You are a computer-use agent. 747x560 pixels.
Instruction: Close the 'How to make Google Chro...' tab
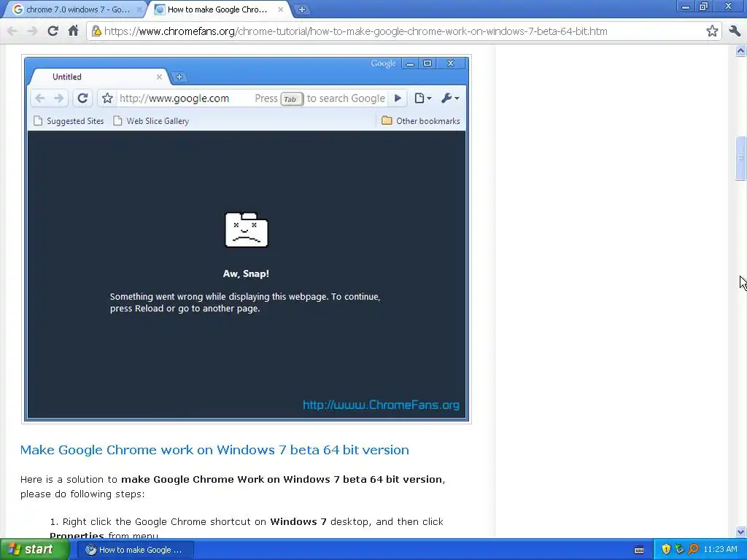tap(281, 9)
